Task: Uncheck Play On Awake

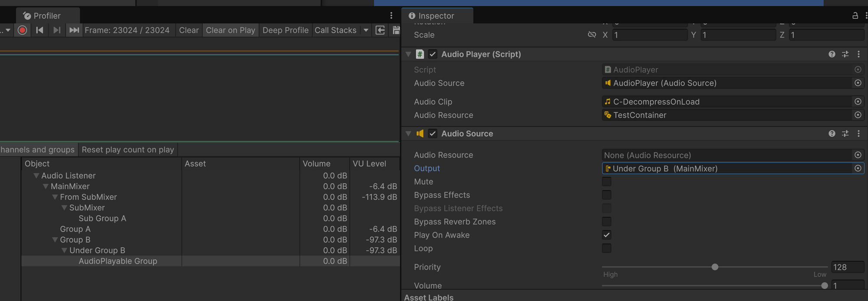Action: pos(607,235)
